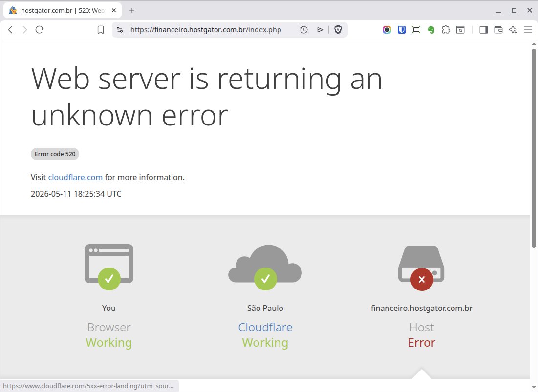Click the share/send page icon

[x=320, y=30]
